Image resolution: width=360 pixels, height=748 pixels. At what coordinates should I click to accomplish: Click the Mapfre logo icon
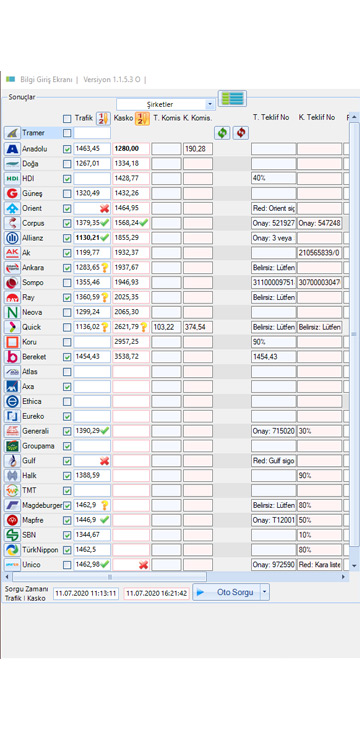pos(12,520)
